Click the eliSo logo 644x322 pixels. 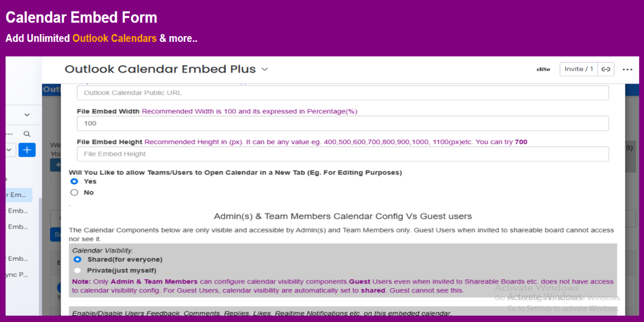click(x=543, y=69)
